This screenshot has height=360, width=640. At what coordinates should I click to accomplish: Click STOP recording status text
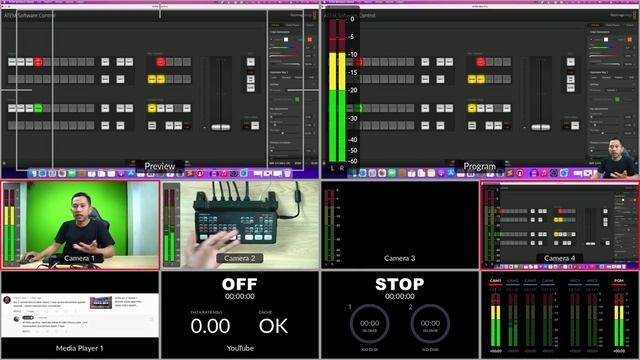(400, 284)
